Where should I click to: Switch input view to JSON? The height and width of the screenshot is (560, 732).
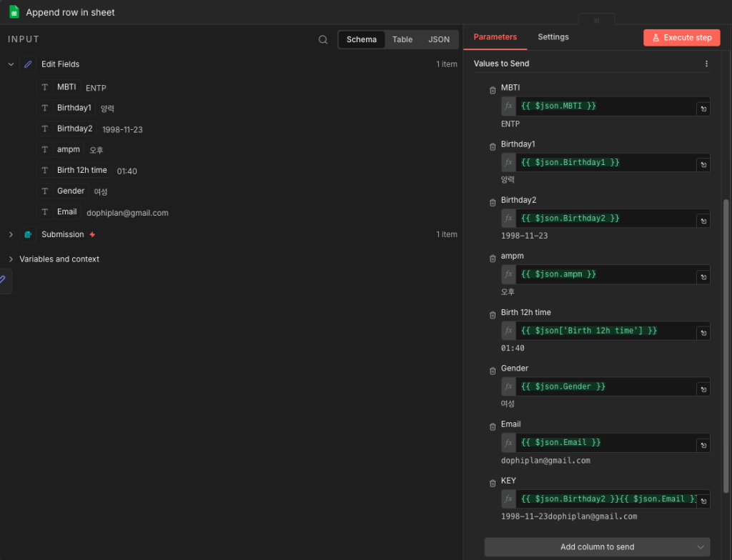pyautogui.click(x=439, y=40)
